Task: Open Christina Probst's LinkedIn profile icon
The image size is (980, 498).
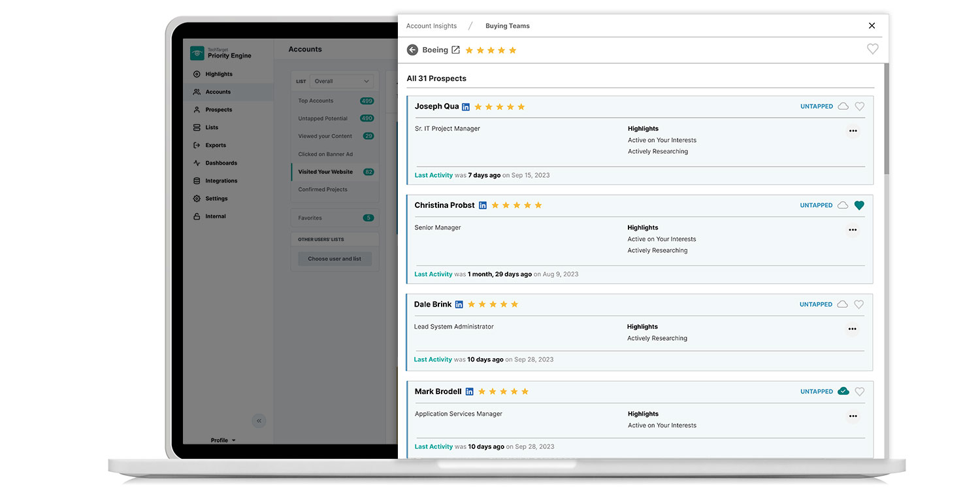Action: coord(483,205)
